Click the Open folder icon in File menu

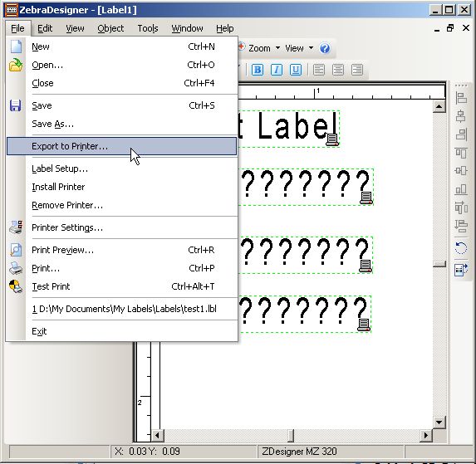16,65
